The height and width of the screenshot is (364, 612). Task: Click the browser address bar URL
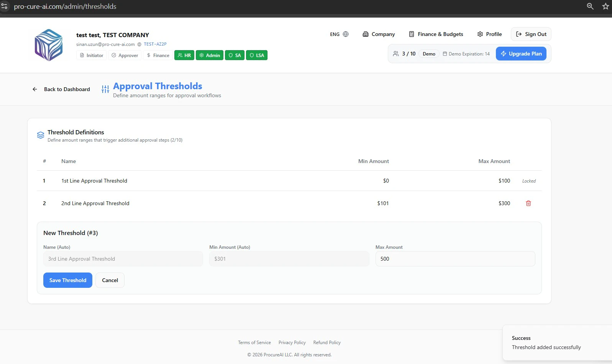click(x=65, y=7)
